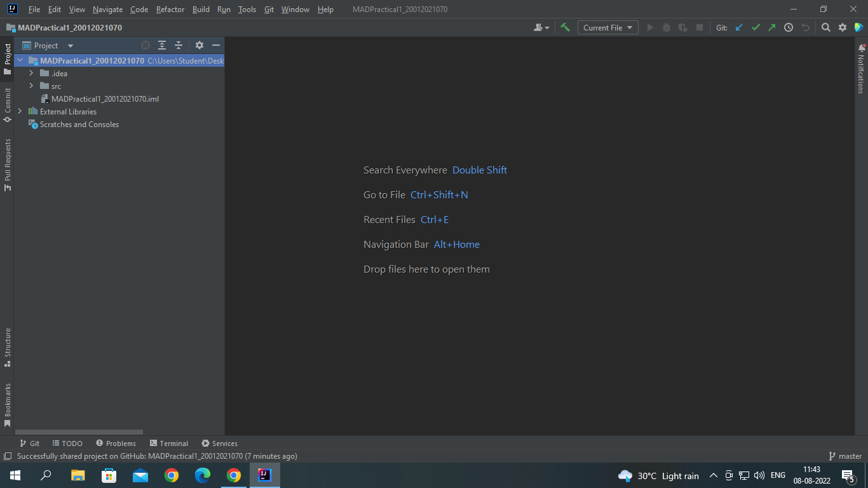This screenshot has width=868, height=488.
Task: Expand the External Libraries node
Action: pyautogui.click(x=20, y=111)
